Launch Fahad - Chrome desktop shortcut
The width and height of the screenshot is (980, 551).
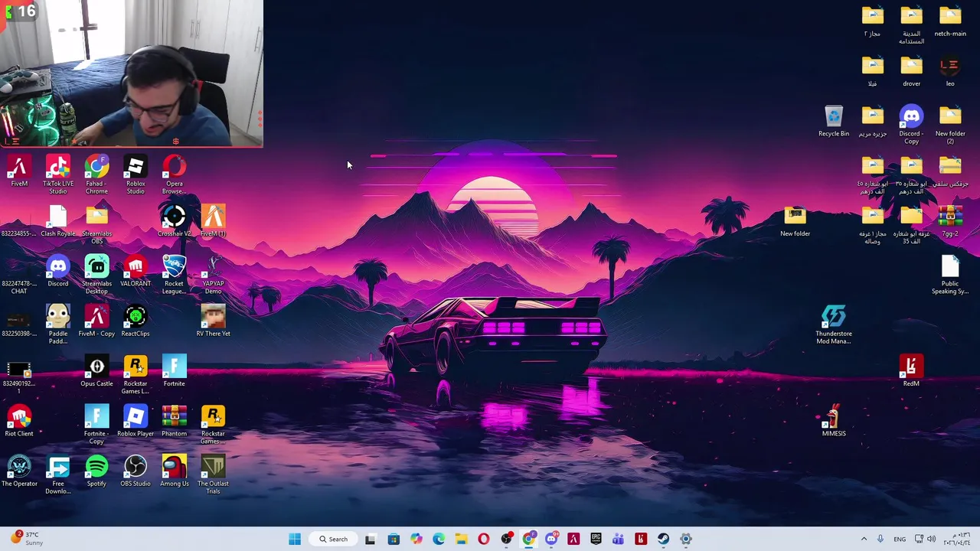pyautogui.click(x=96, y=174)
